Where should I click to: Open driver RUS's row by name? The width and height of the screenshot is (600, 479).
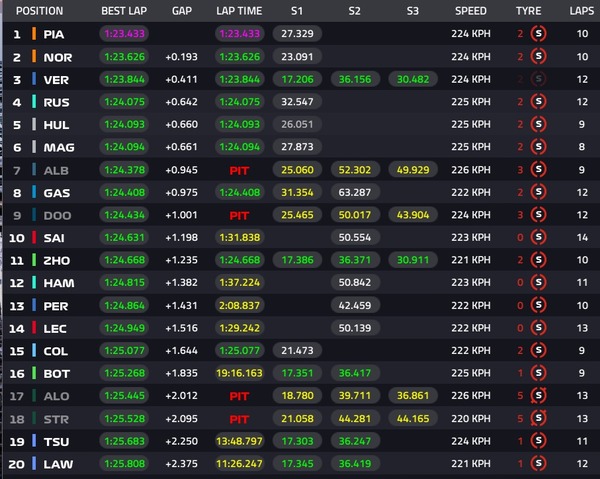(56, 101)
